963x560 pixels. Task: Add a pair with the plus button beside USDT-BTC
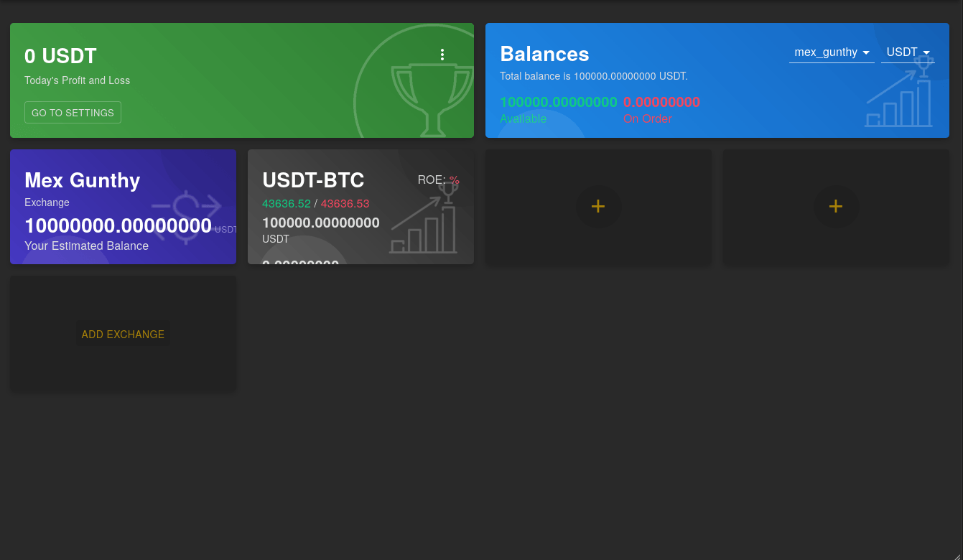click(x=598, y=207)
